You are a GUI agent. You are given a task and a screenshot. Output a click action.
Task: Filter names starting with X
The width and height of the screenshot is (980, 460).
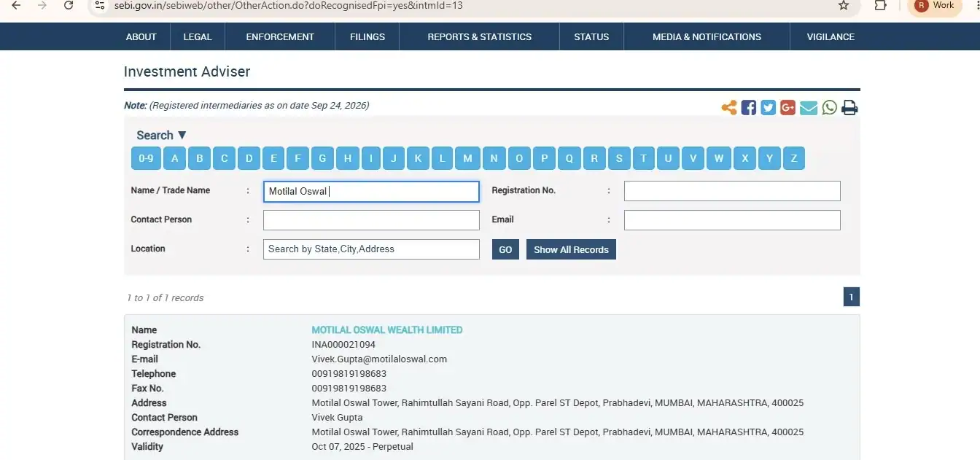point(744,158)
